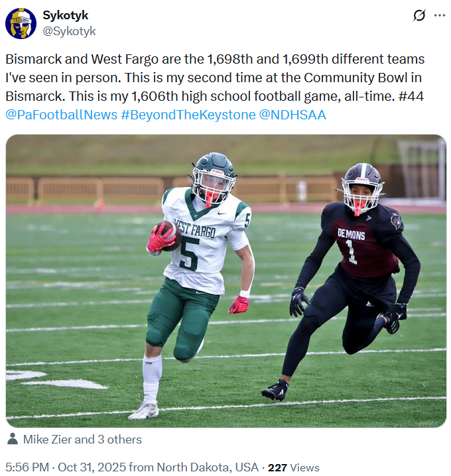Click the North Dakota, USA location
Screen dimensions: 451x476
[208, 467]
